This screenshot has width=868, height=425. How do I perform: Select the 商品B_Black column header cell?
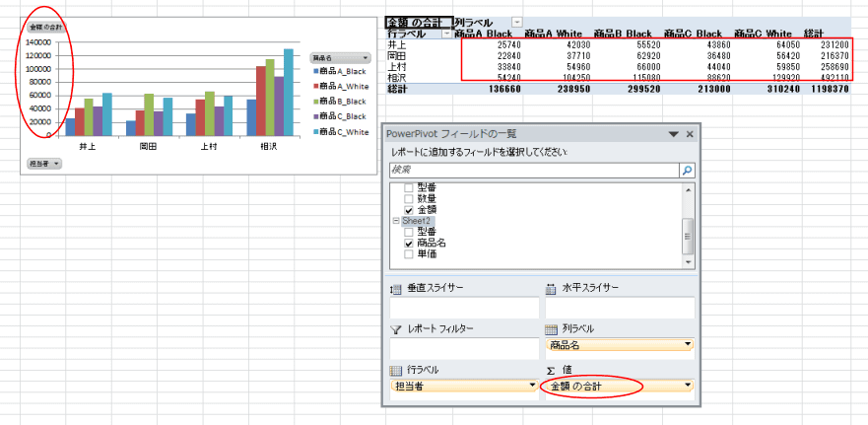tap(628, 34)
